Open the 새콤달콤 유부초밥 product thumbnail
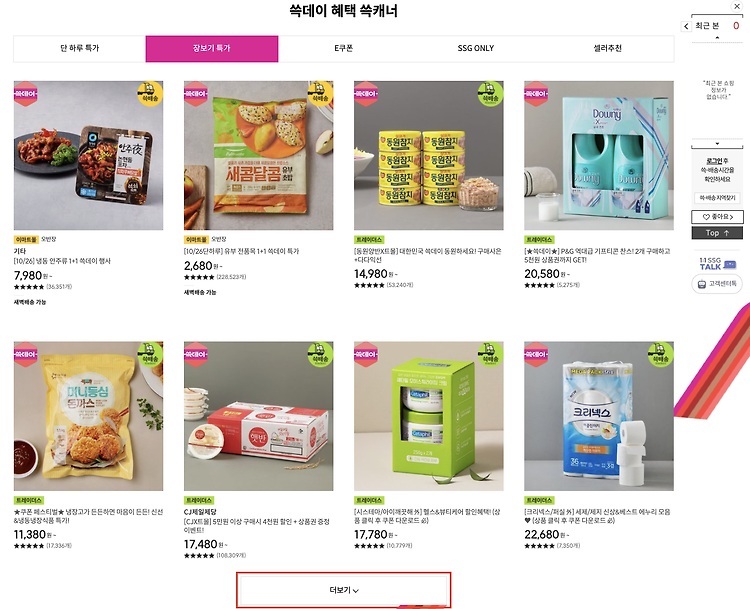Viewport: 750px width, 609px height. click(258, 155)
